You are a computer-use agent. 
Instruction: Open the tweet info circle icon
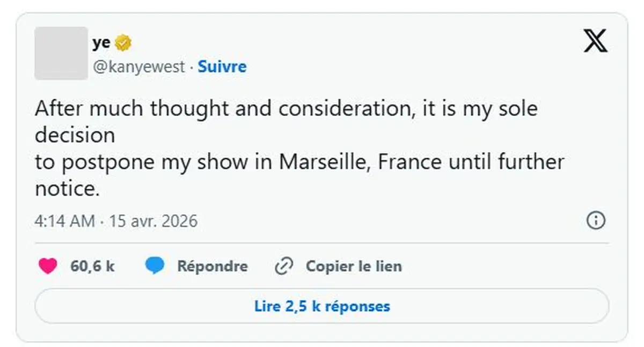pos(596,220)
